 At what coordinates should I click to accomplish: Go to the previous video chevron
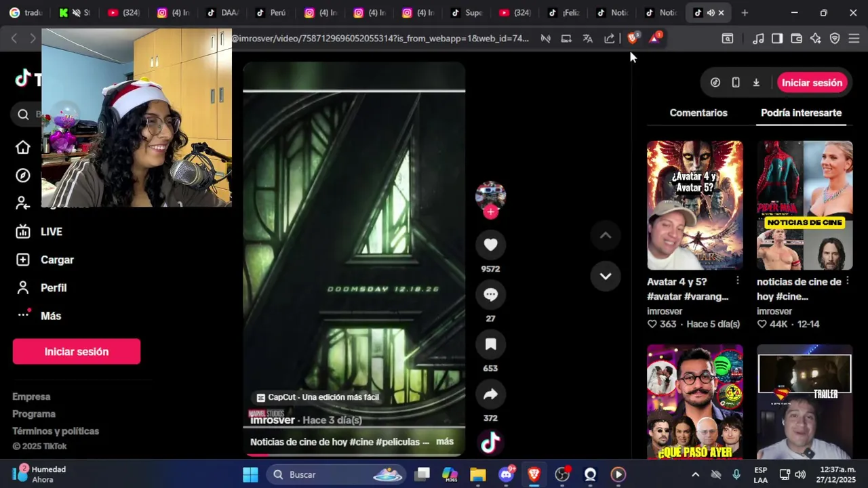(606, 235)
